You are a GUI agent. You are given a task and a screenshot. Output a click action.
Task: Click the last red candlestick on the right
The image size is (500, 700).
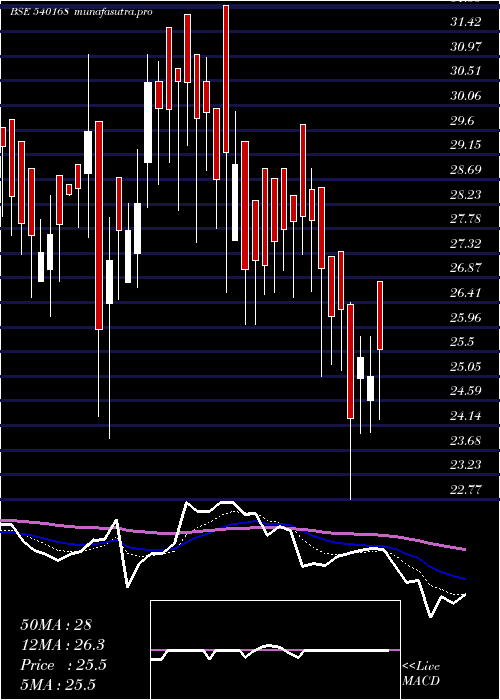(380, 316)
